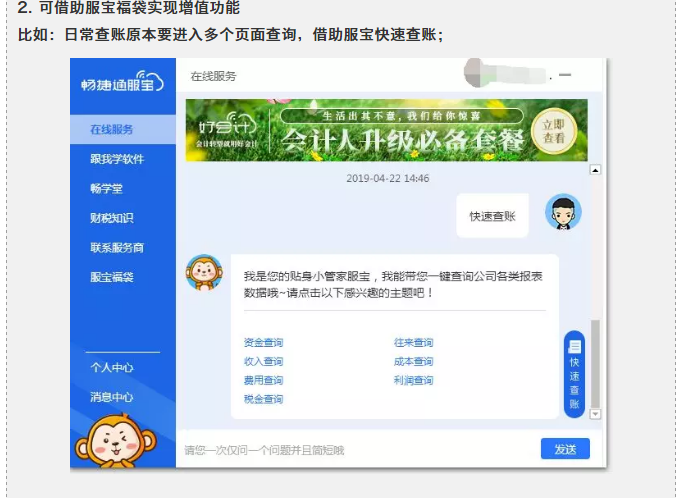The width and height of the screenshot is (682, 498).
Task: Go to 畅学堂 section
Action: click(106, 188)
